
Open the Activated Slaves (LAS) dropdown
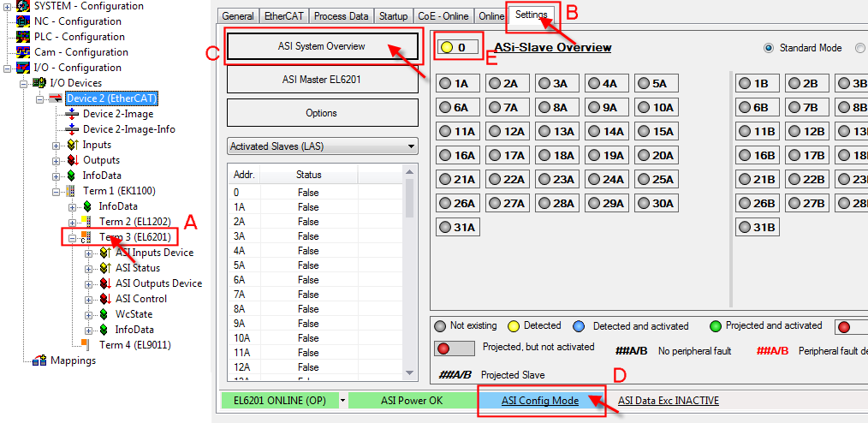322,146
